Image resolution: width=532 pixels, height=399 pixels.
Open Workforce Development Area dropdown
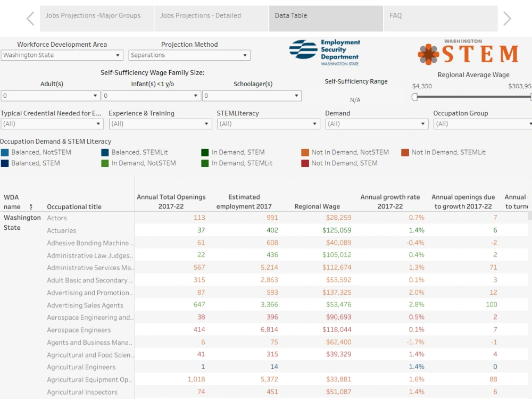click(61, 55)
